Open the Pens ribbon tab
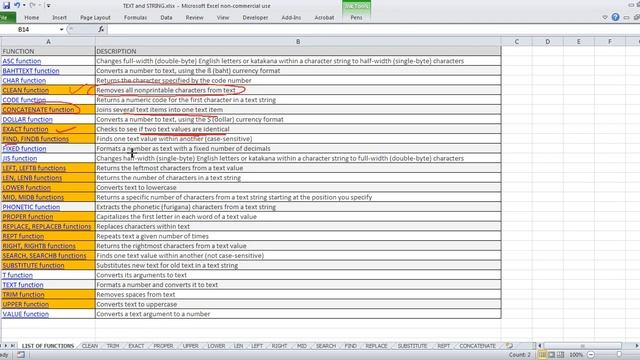This screenshot has height=360, width=640. pos(356,18)
